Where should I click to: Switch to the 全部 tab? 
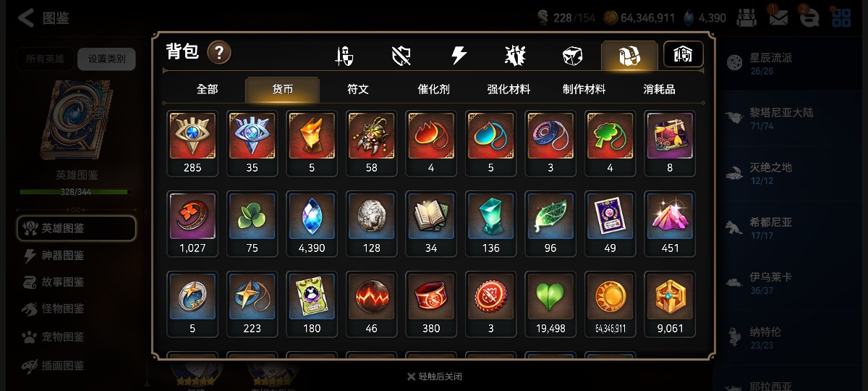pyautogui.click(x=207, y=90)
